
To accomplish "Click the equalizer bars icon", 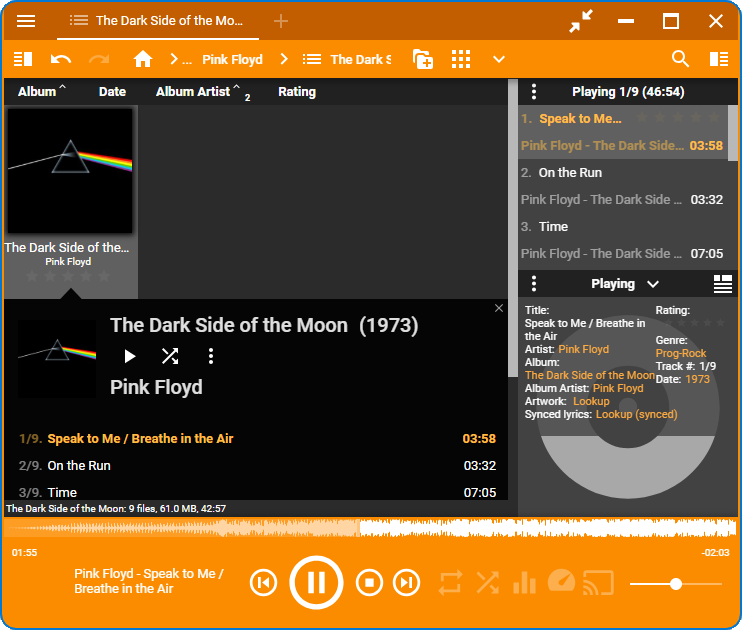I will pos(524,583).
